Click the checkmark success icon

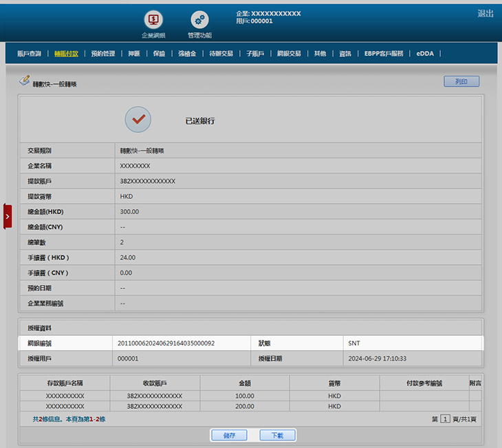click(x=138, y=120)
